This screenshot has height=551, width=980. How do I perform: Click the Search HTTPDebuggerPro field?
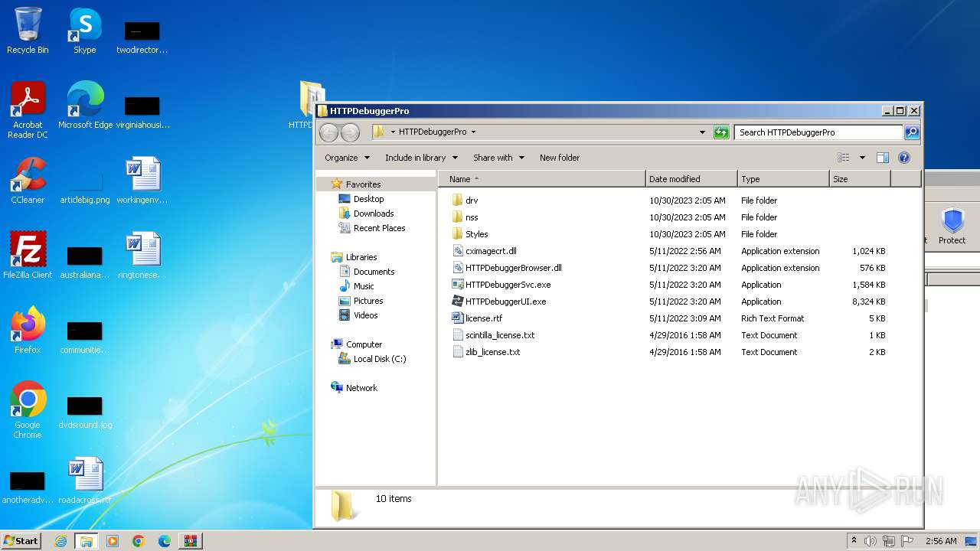point(818,132)
